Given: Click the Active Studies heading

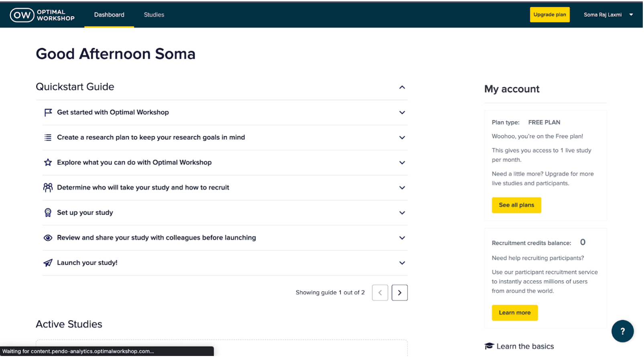Looking at the screenshot, I should (x=69, y=324).
